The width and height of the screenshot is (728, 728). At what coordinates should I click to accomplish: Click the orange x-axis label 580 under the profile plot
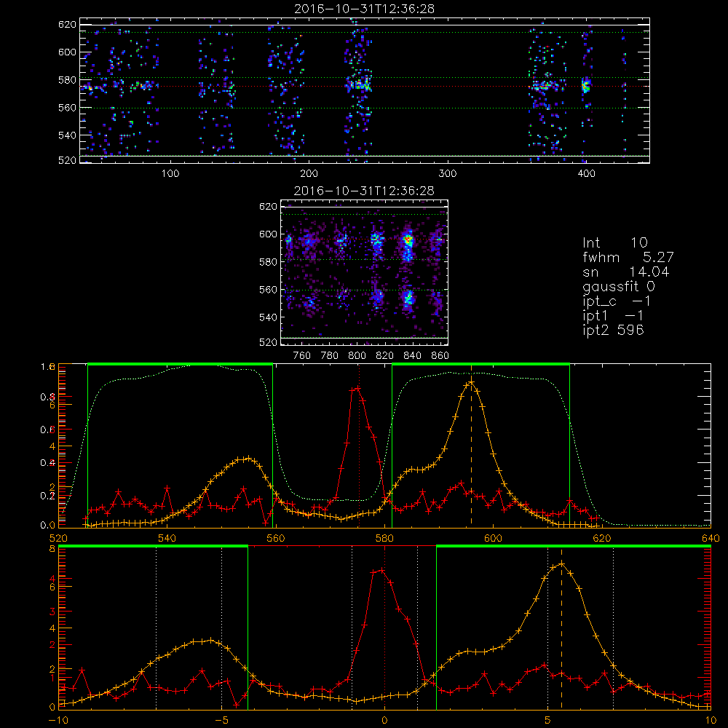(384, 538)
